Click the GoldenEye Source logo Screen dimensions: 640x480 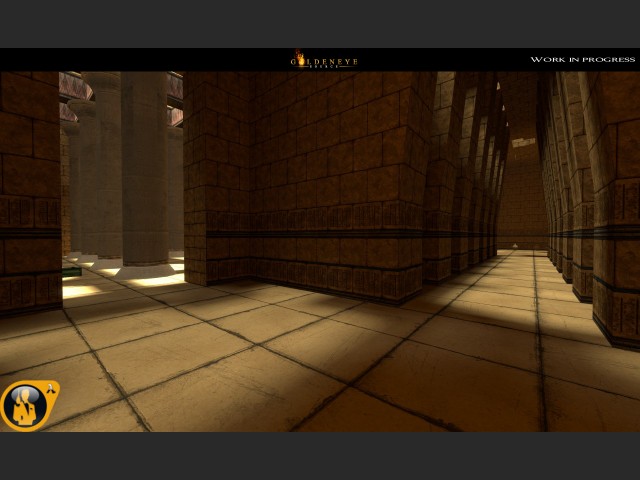coord(324,59)
